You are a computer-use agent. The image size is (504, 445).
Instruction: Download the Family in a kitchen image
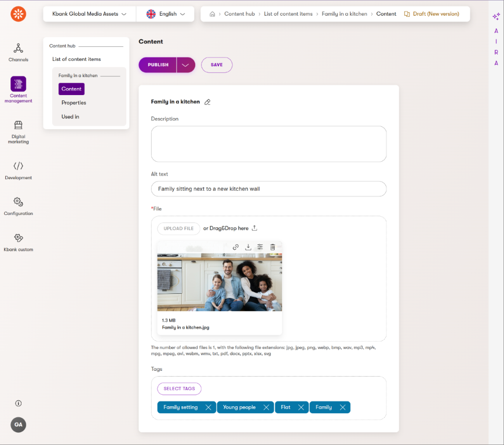(248, 247)
